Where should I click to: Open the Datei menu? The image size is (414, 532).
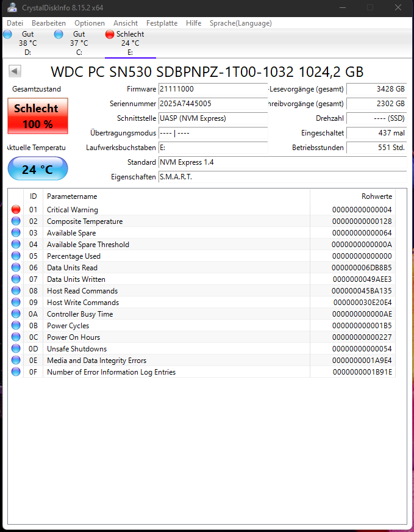click(x=15, y=23)
